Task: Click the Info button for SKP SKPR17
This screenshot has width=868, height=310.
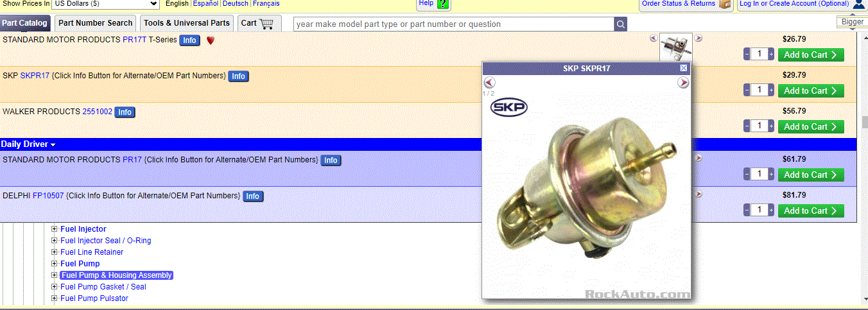Action: 238,76
